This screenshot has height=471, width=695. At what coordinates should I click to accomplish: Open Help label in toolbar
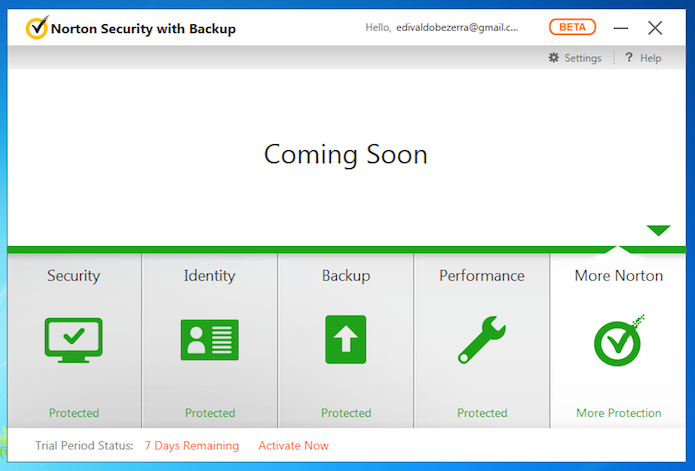point(650,58)
